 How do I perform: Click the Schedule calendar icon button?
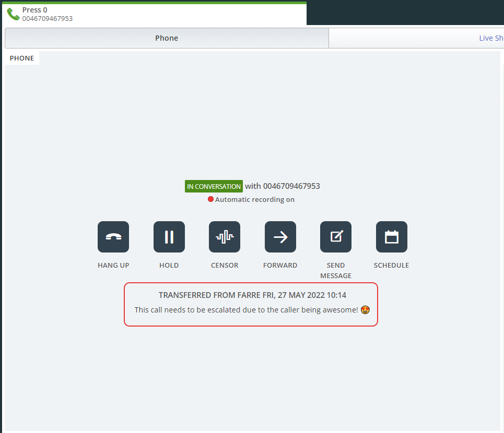392,237
